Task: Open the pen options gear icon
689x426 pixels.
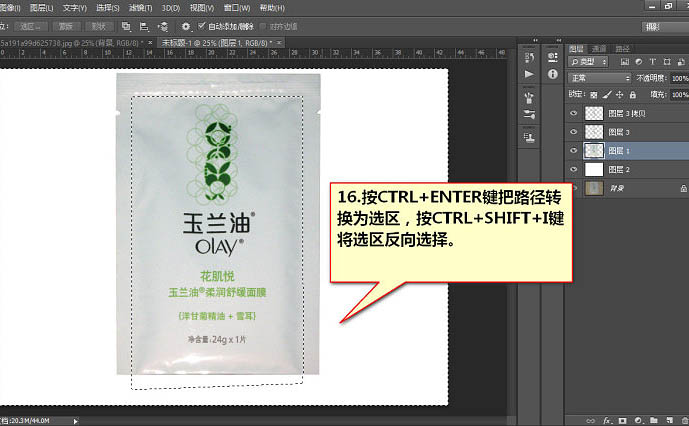Action: point(186,26)
